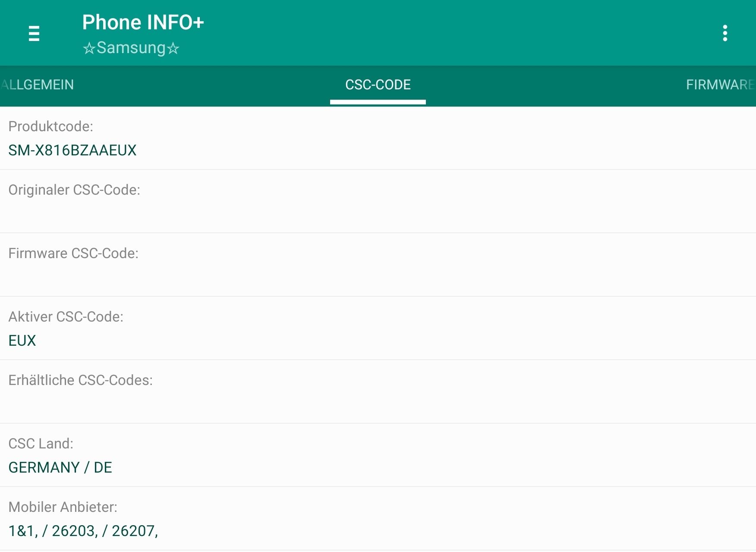Click the white indicator under CSC-CODE tab
Viewport: 756px width, 552px height.
pyautogui.click(x=378, y=102)
